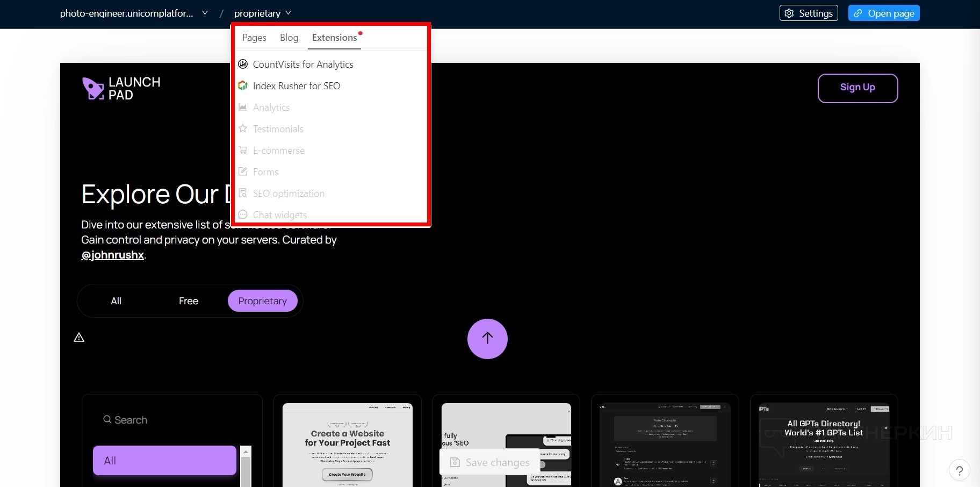Click the Search input field
The height and width of the screenshot is (487, 980).
(172, 420)
